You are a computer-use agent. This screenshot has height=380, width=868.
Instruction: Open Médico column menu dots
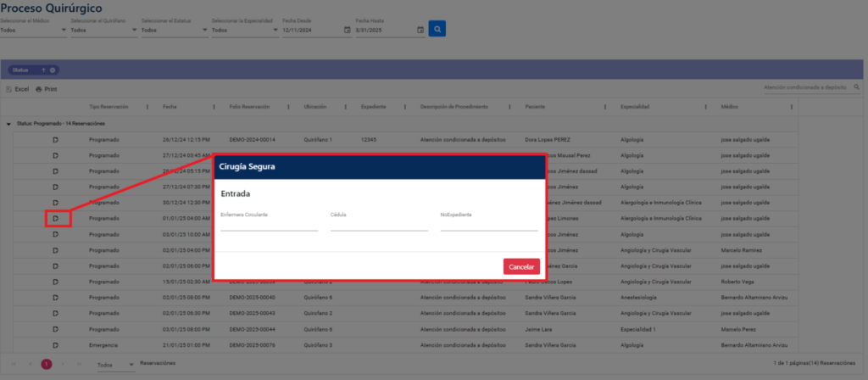792,107
